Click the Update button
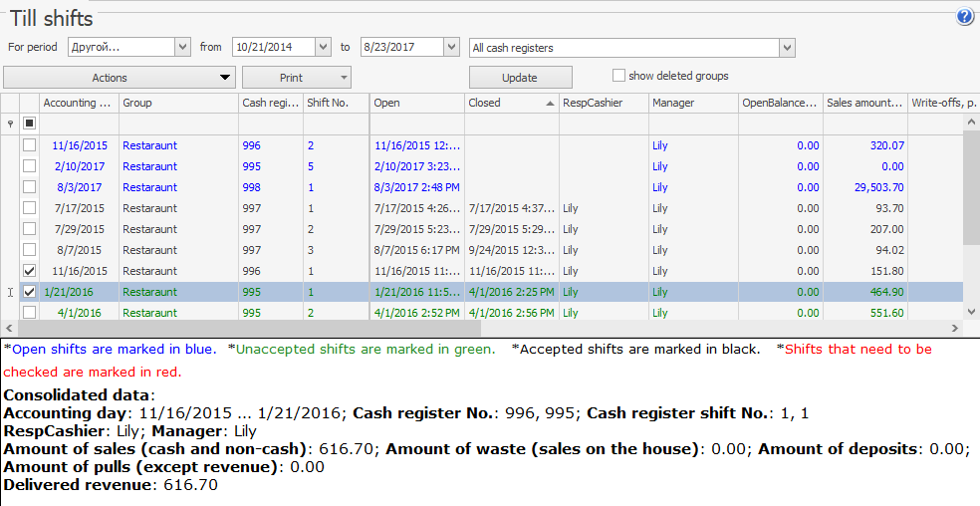Screen dimensions: 980x506 click(x=520, y=78)
